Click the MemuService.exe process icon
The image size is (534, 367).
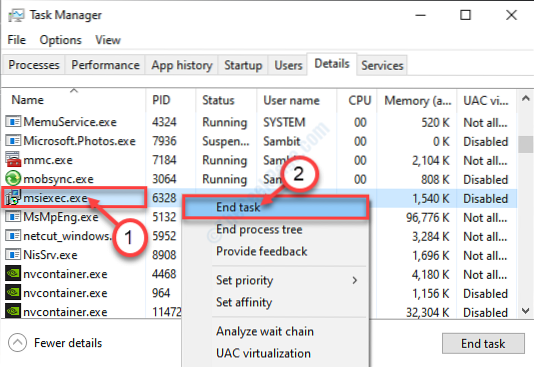[13, 122]
